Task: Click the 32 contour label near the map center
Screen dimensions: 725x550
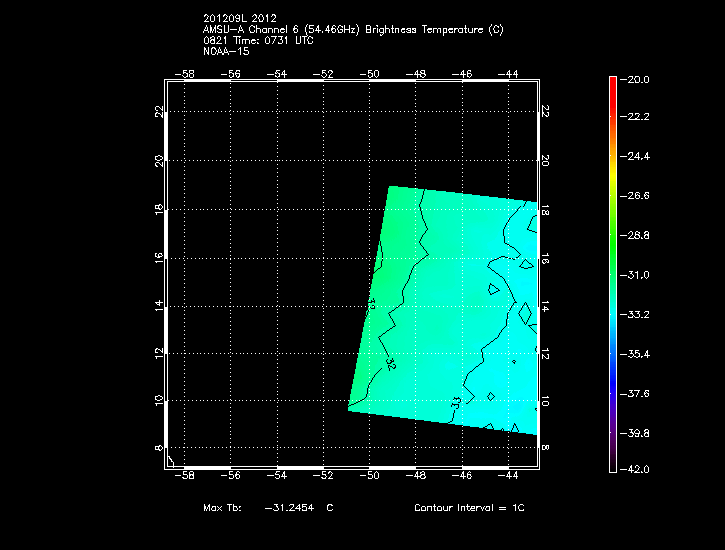Action: [391, 363]
